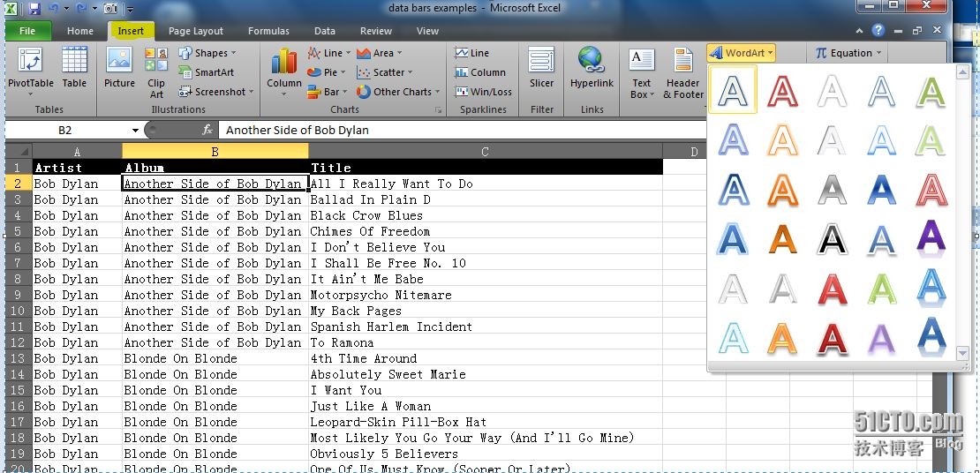Insert a Table

tap(74, 69)
